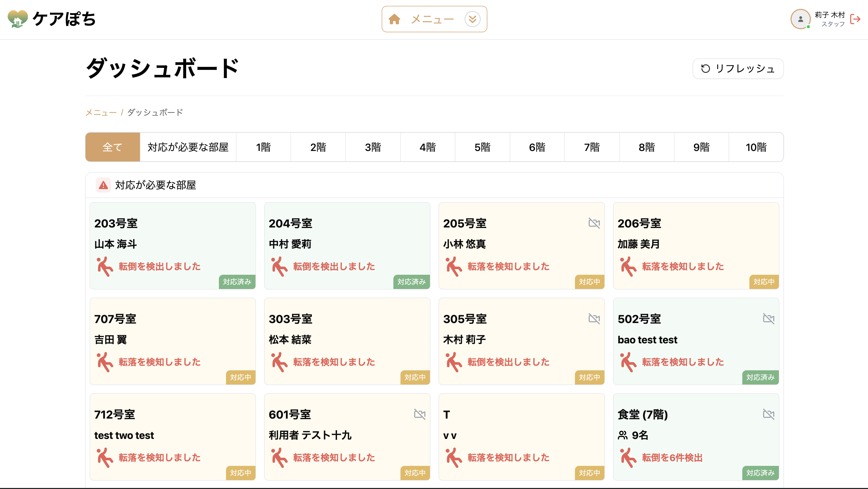The height and width of the screenshot is (489, 868).
Task: Click the logout arrow icon
Action: tap(855, 19)
